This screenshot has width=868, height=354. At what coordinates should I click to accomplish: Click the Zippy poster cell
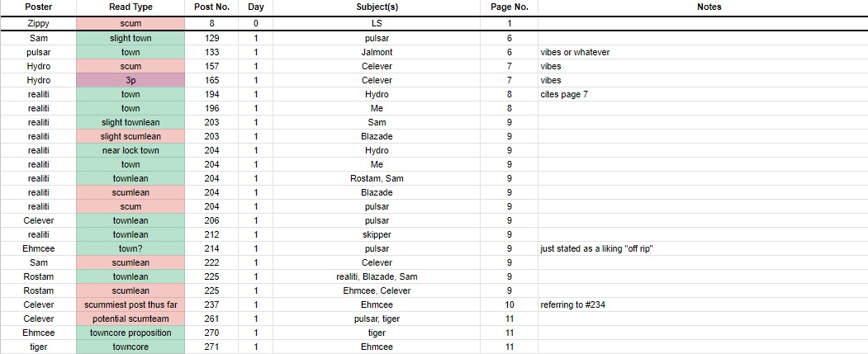click(x=39, y=24)
